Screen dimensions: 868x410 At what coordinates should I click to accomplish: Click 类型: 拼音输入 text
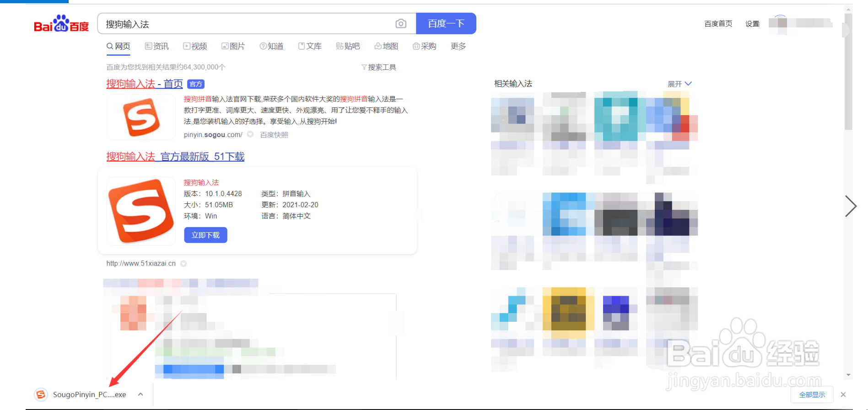pyautogui.click(x=286, y=194)
